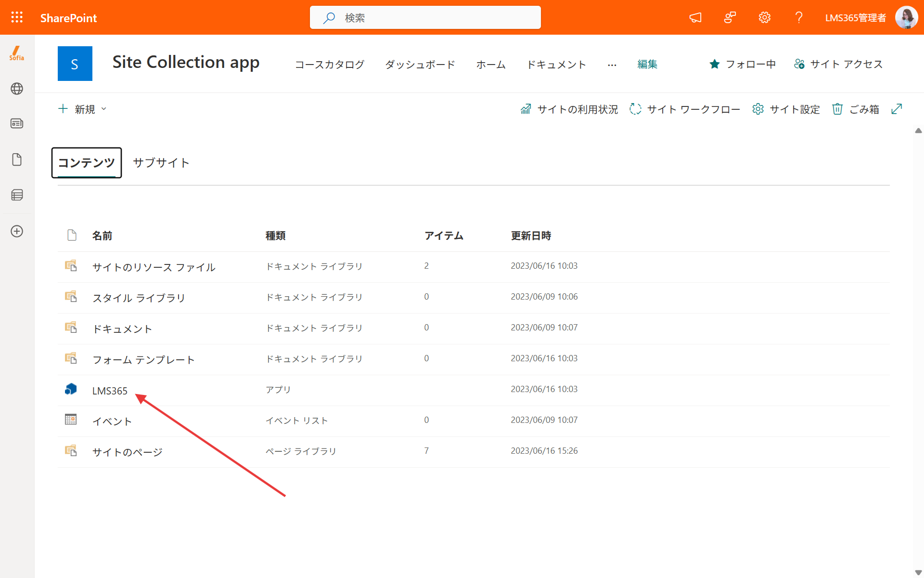Click the SharePoint title link
This screenshot has width=924, height=578.
point(69,18)
